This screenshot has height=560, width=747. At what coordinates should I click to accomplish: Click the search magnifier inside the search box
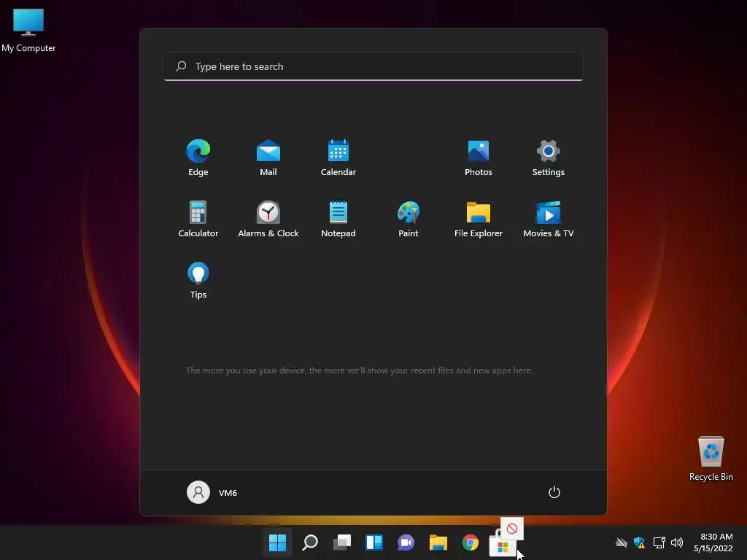[x=181, y=66]
